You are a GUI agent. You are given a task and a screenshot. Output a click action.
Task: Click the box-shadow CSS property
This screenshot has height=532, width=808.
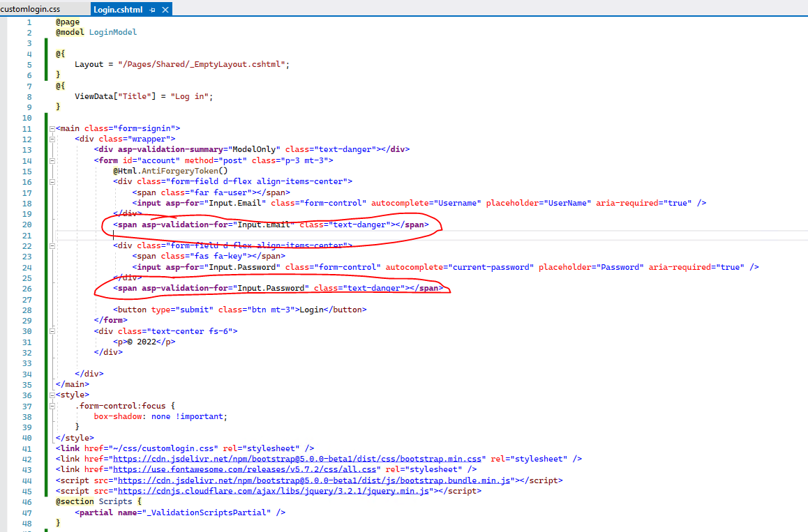(x=117, y=416)
